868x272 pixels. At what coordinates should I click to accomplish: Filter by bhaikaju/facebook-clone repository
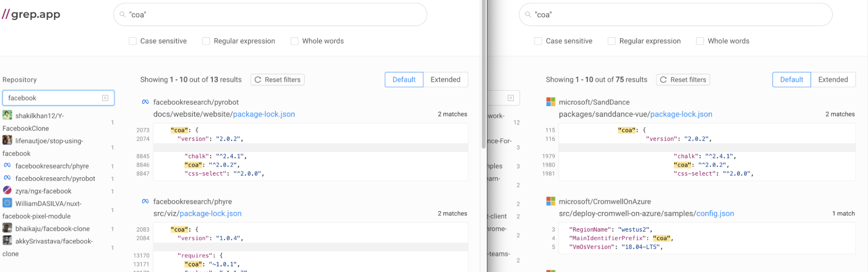pyautogui.click(x=52, y=229)
